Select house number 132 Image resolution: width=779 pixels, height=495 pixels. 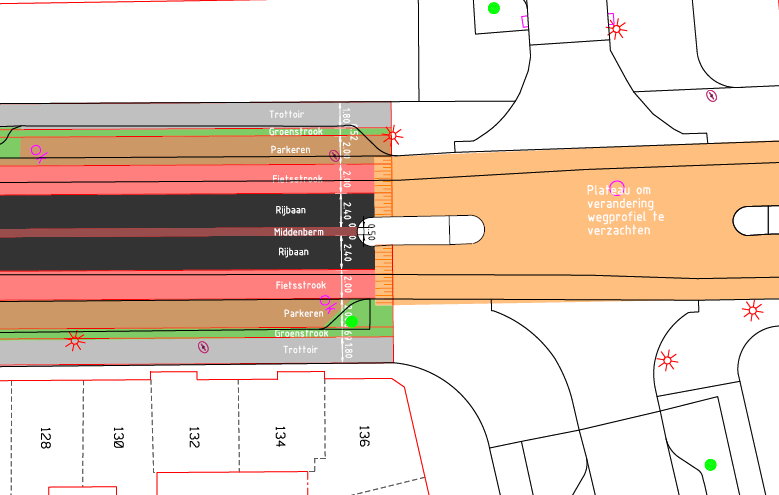coord(196,437)
